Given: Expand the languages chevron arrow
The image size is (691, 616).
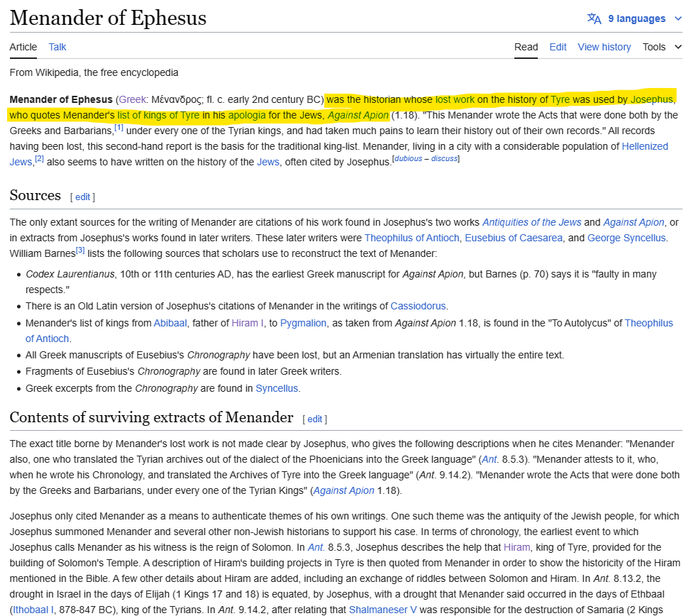Looking at the screenshot, I should pos(678,18).
